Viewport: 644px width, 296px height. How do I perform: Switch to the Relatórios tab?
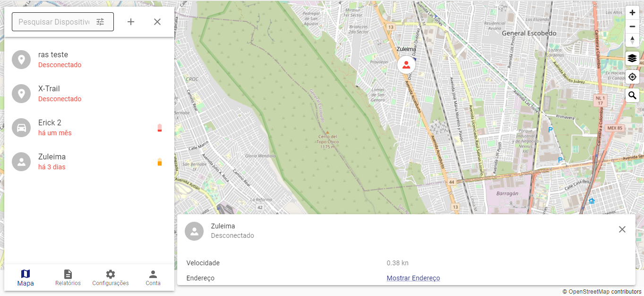pyautogui.click(x=68, y=278)
